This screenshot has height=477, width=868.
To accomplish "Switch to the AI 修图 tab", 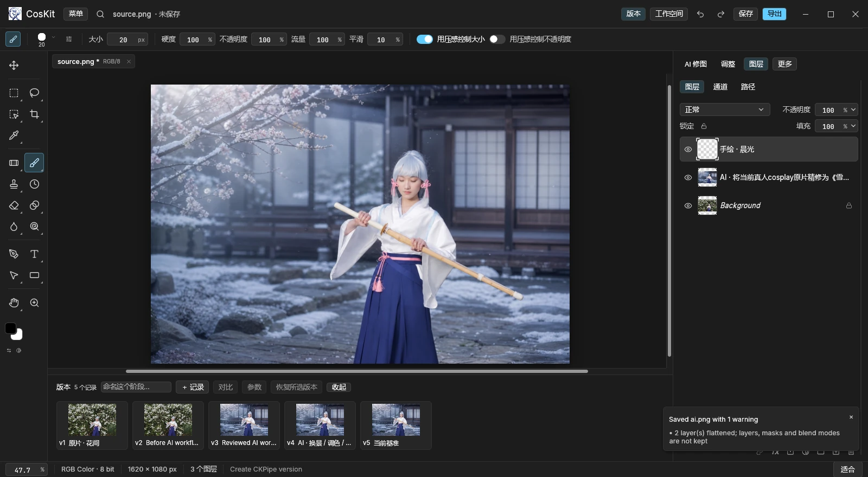I will (695, 64).
